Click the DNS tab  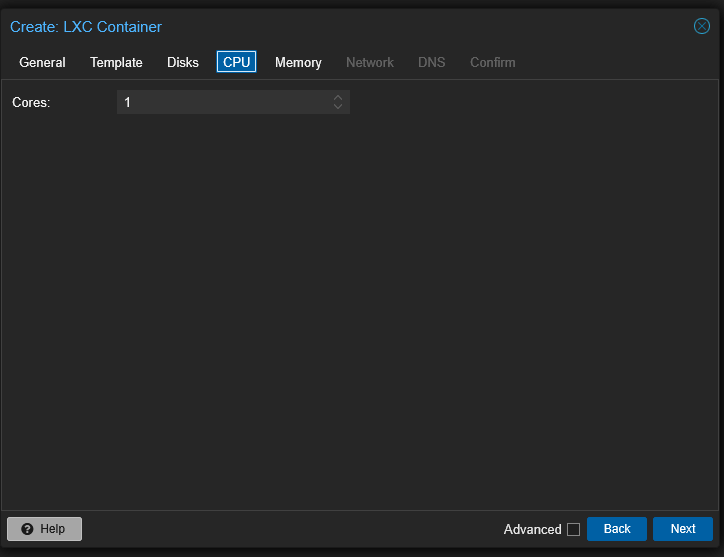(x=431, y=62)
